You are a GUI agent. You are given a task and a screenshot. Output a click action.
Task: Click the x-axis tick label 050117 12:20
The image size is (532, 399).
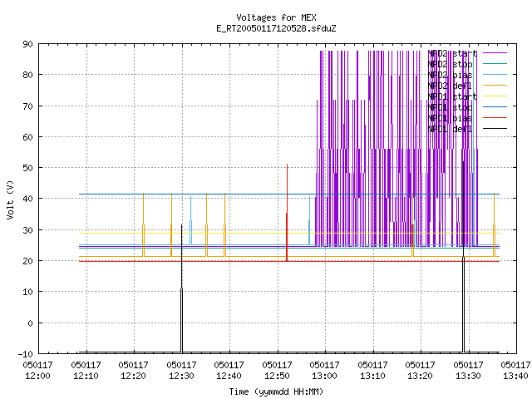[x=133, y=370]
